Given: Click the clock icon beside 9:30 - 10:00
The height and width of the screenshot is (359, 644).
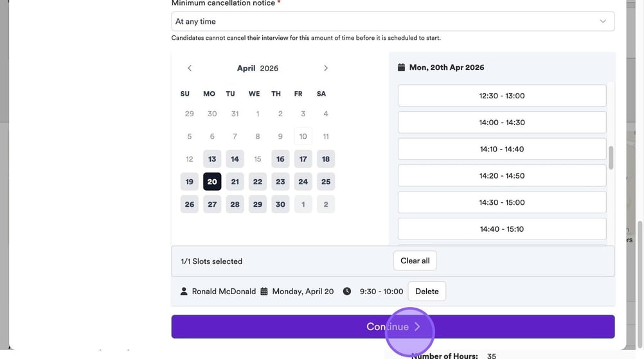Looking at the screenshot, I should 347,292.
